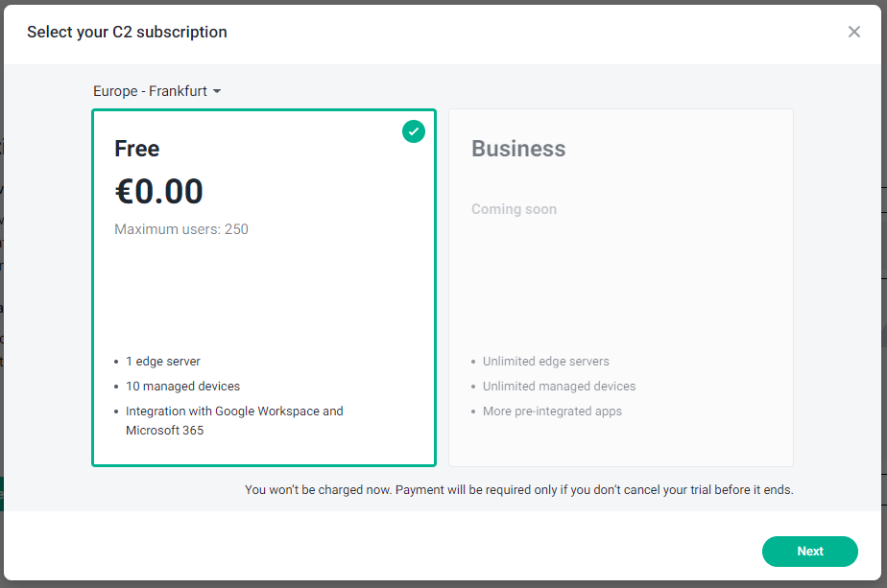
Task: Close the C2 subscription dialog
Action: pos(854,32)
